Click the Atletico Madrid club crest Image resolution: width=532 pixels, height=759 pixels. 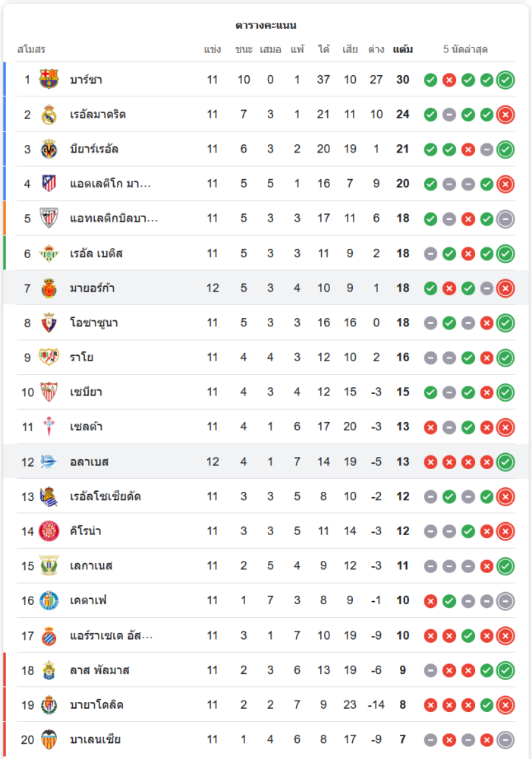click(49, 184)
